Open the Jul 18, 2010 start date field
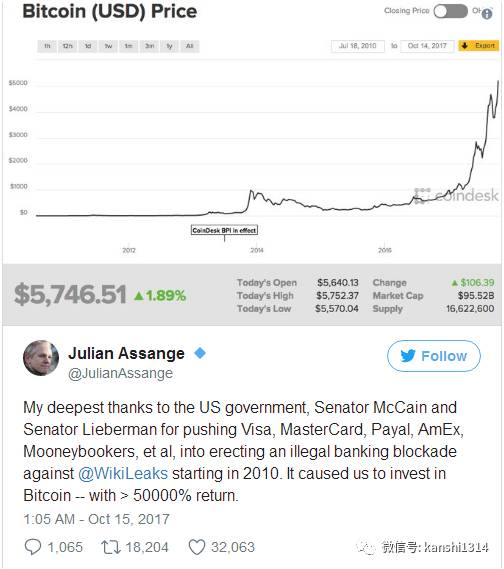This screenshot has width=504, height=569. [x=357, y=46]
